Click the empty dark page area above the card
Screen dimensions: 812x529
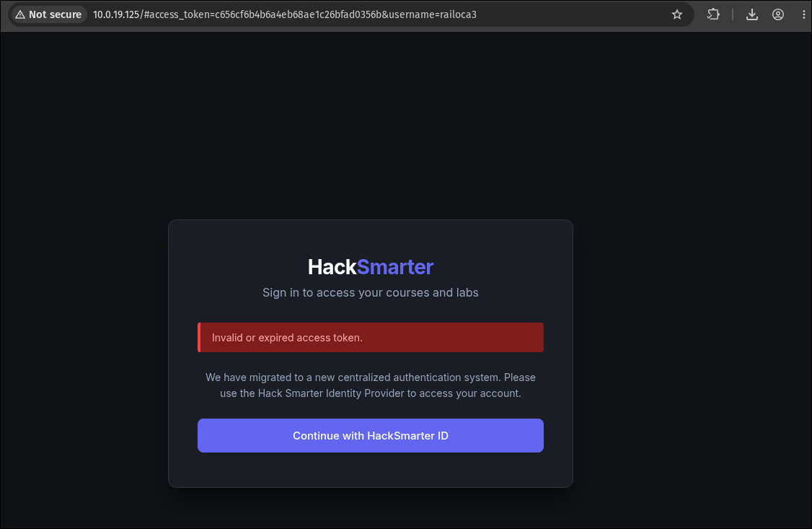[370, 124]
